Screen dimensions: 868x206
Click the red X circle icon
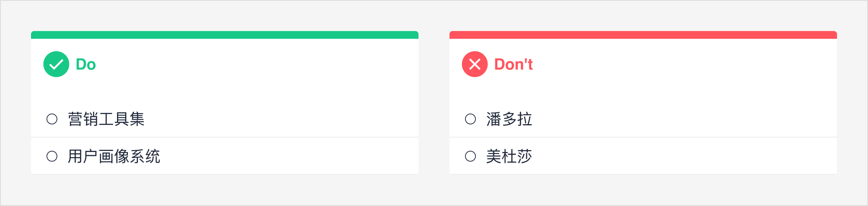pyautogui.click(x=475, y=64)
